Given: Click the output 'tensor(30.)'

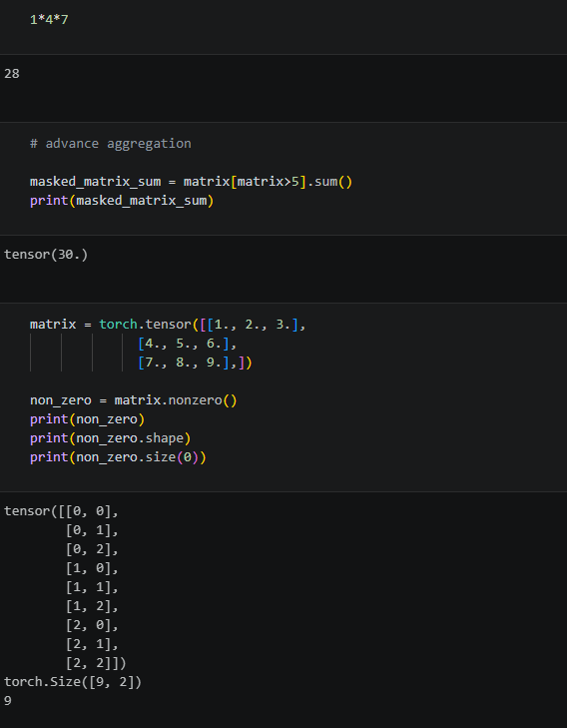Looking at the screenshot, I should pyautogui.click(x=46, y=255).
